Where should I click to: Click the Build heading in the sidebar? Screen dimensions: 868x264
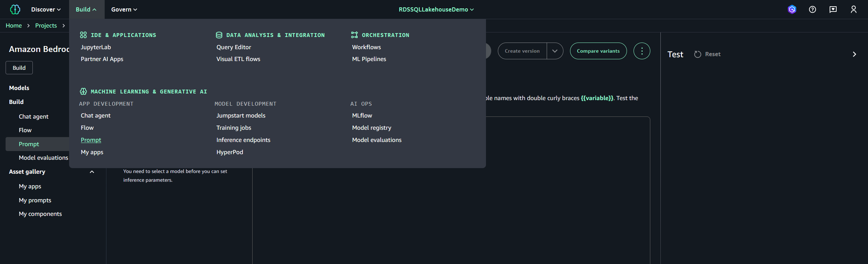16,102
